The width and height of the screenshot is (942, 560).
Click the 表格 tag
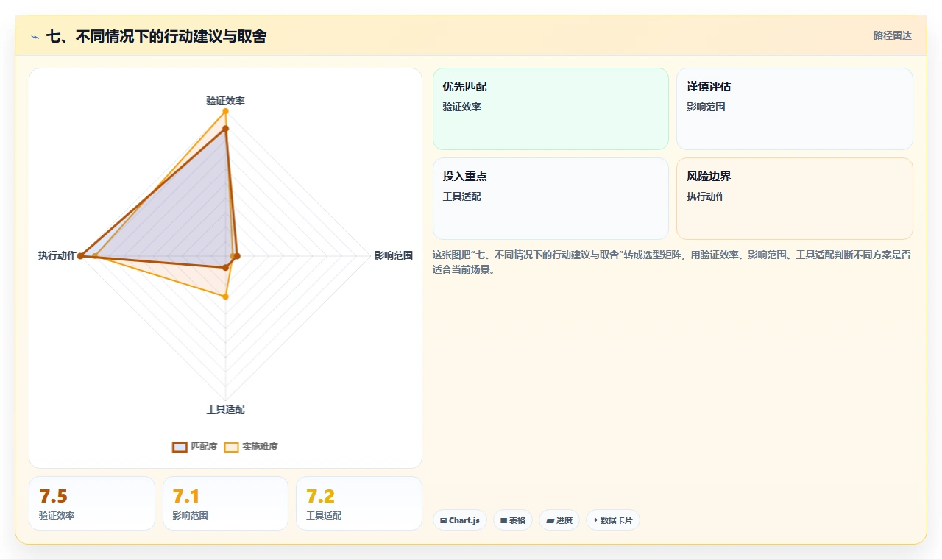513,520
